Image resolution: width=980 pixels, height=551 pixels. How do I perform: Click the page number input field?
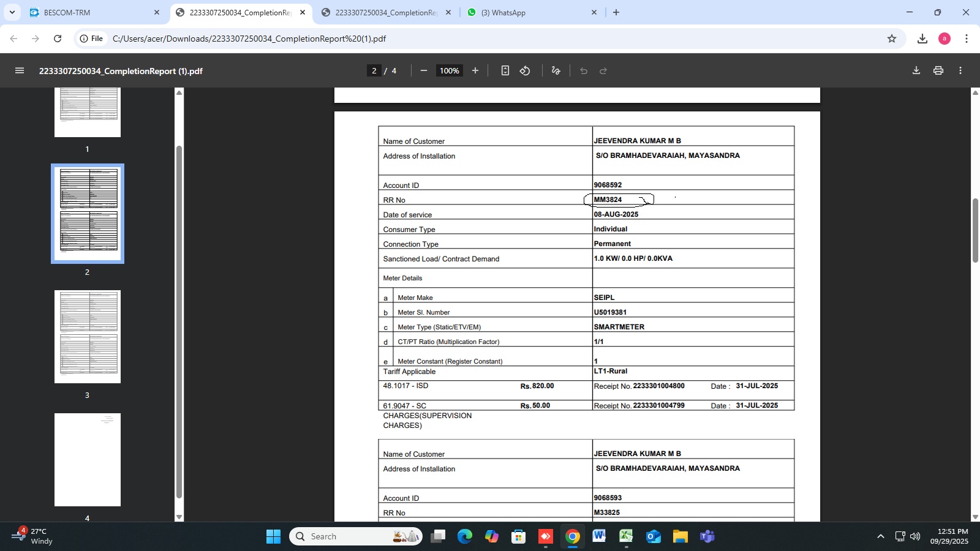point(374,71)
